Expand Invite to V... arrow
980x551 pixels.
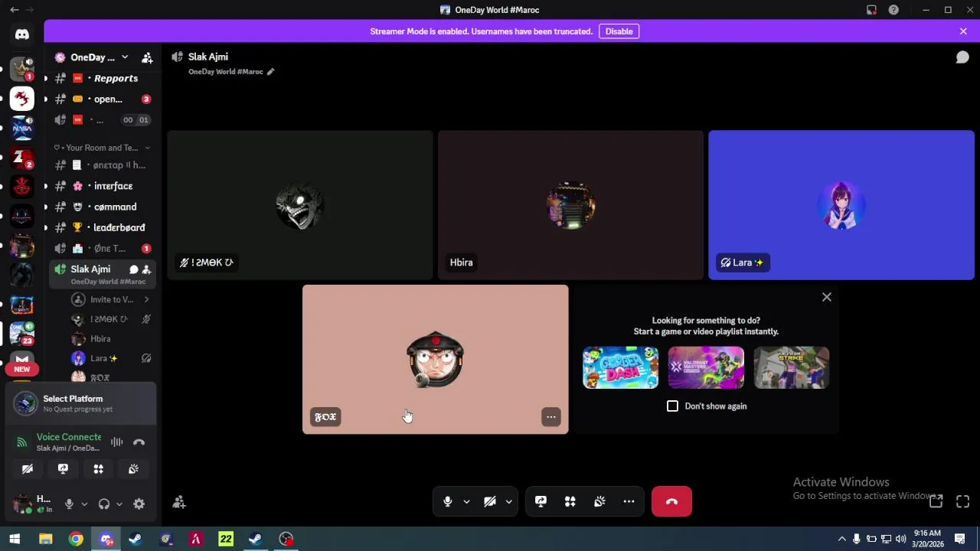[x=146, y=299]
